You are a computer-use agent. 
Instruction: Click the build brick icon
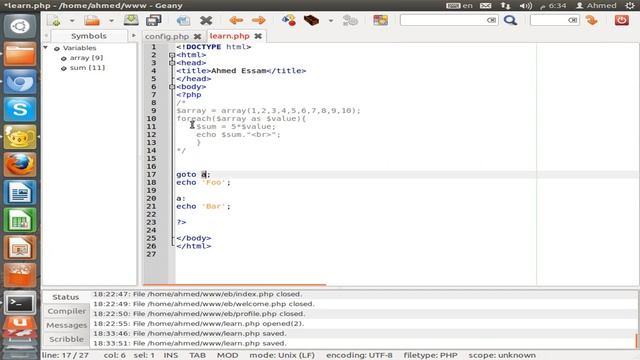(311, 20)
